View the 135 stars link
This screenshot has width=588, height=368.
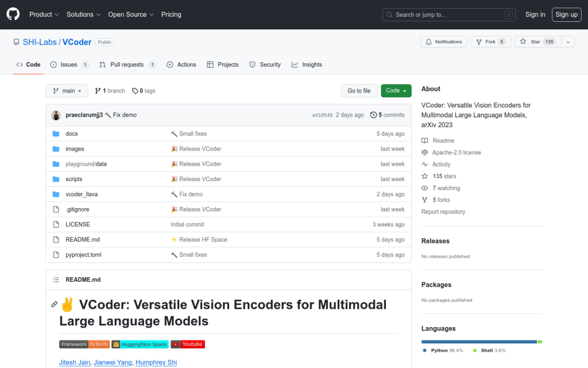tap(439, 176)
